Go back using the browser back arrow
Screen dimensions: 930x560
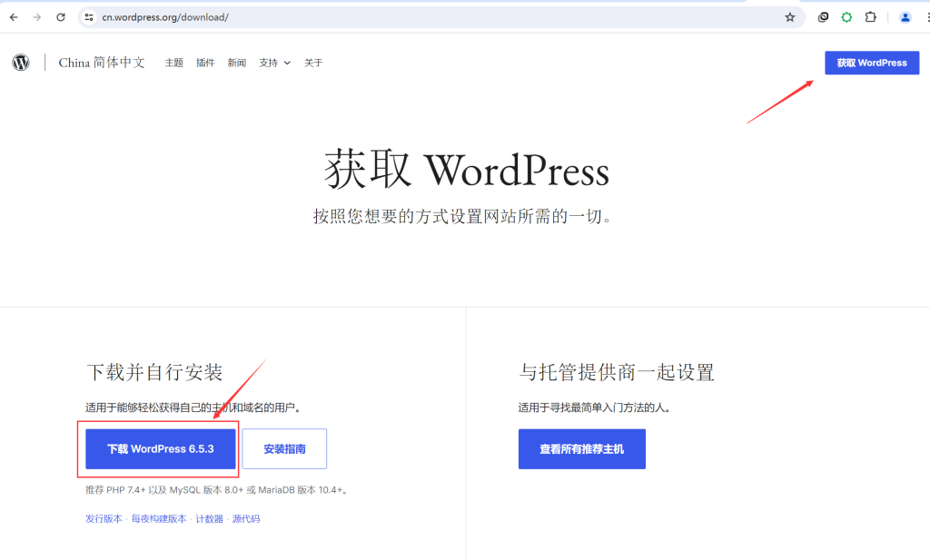14,17
